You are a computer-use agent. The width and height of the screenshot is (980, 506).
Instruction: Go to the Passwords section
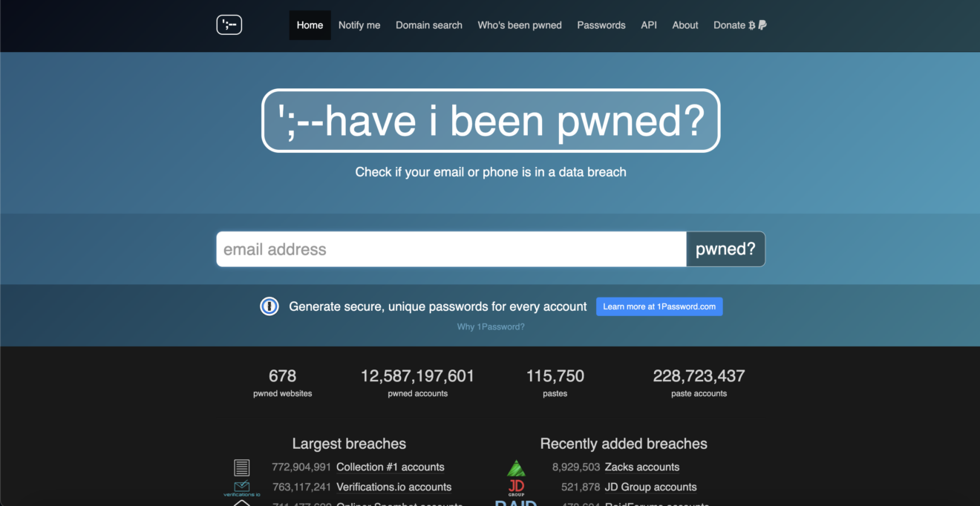601,24
